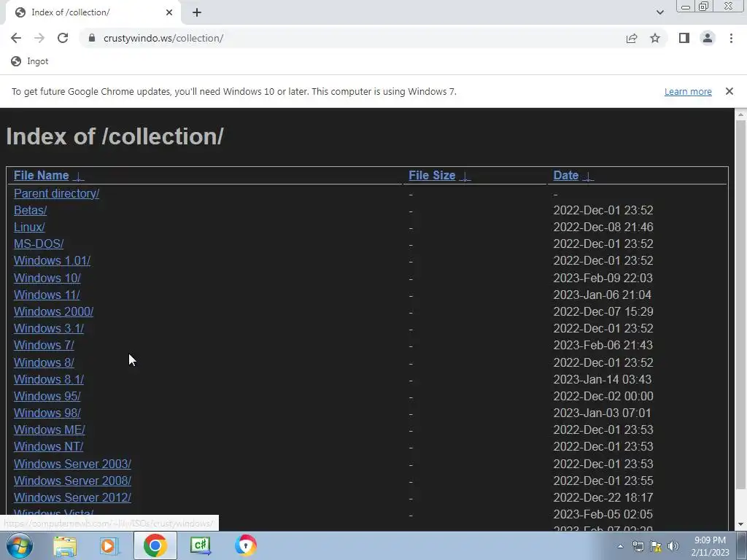Open the tab search chevron
747x560 pixels.
(659, 12)
